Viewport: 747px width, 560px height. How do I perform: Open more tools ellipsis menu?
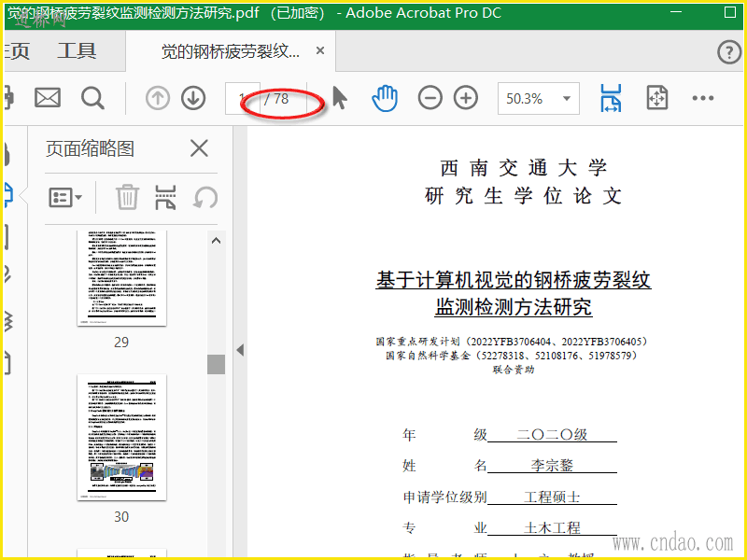coord(703,98)
